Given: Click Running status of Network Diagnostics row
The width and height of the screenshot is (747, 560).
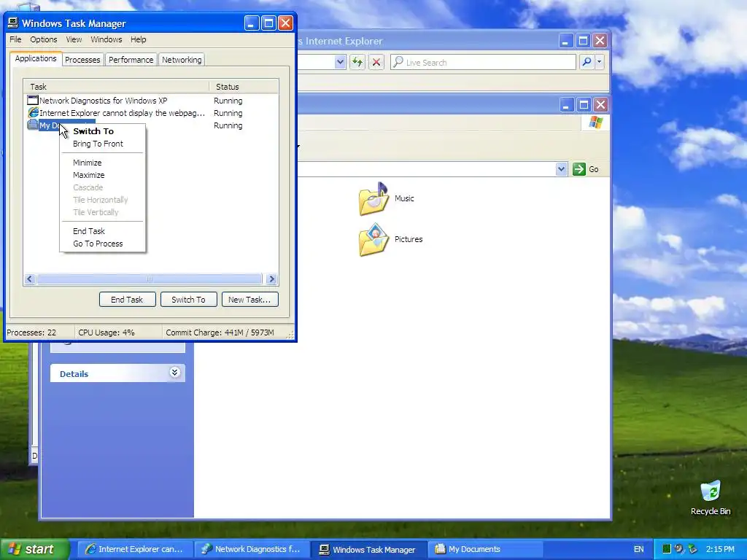Looking at the screenshot, I should pos(228,101).
